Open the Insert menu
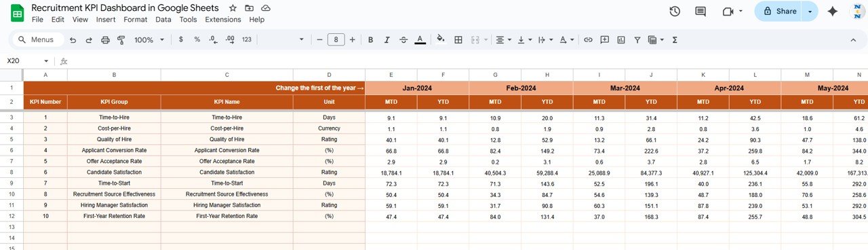 [x=106, y=20]
